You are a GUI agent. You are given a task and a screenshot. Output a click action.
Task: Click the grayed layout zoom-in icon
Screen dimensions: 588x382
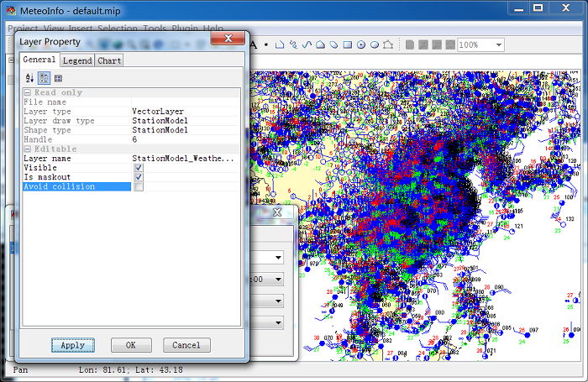pos(423,44)
